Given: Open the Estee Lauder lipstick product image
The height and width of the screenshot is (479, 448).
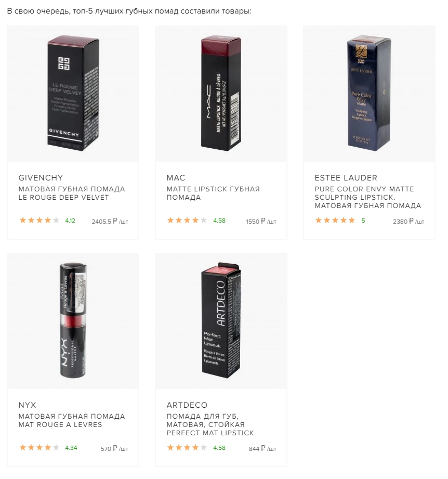Looking at the screenshot, I should point(368,94).
